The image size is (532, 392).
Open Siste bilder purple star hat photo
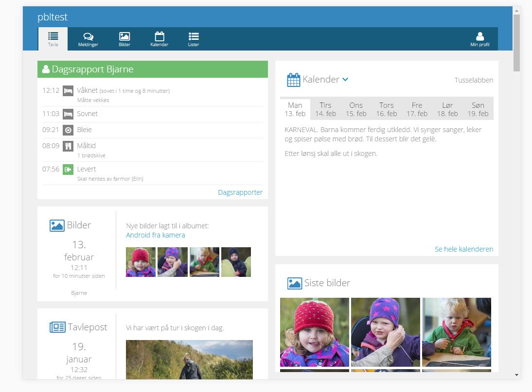(386, 332)
